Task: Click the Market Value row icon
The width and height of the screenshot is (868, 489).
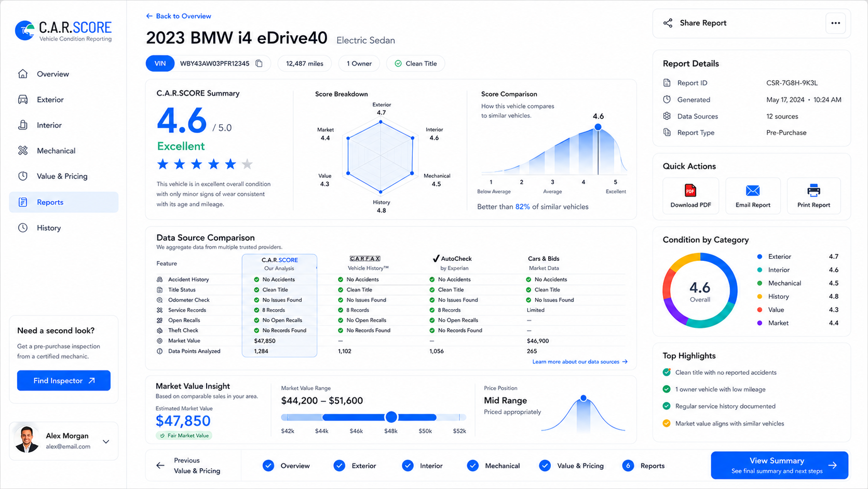Action: point(160,341)
